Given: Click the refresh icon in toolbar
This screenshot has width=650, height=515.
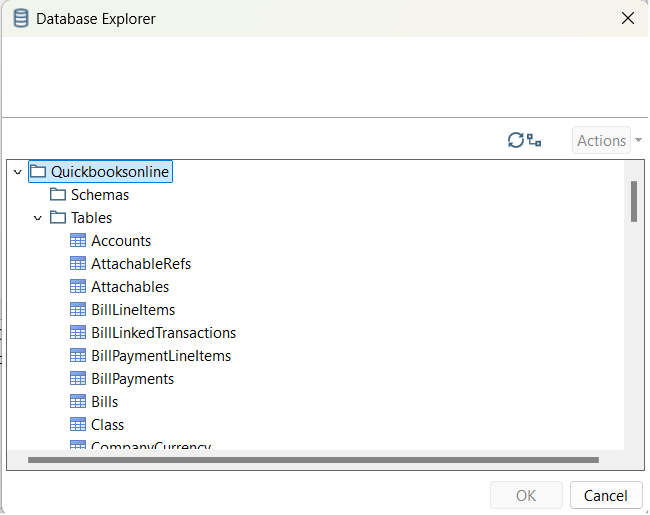Looking at the screenshot, I should [x=516, y=141].
